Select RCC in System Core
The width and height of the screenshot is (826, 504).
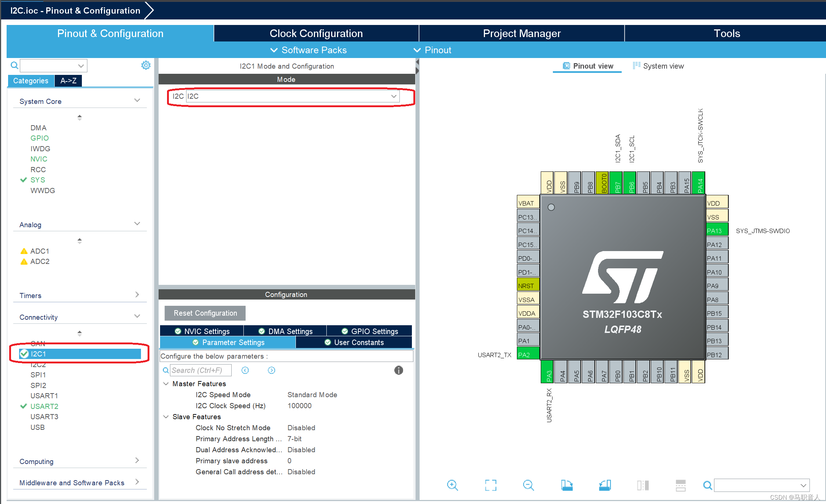coord(38,170)
